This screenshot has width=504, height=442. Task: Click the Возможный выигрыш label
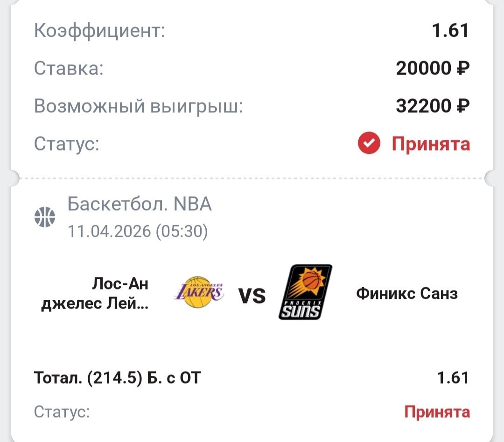coord(139,107)
